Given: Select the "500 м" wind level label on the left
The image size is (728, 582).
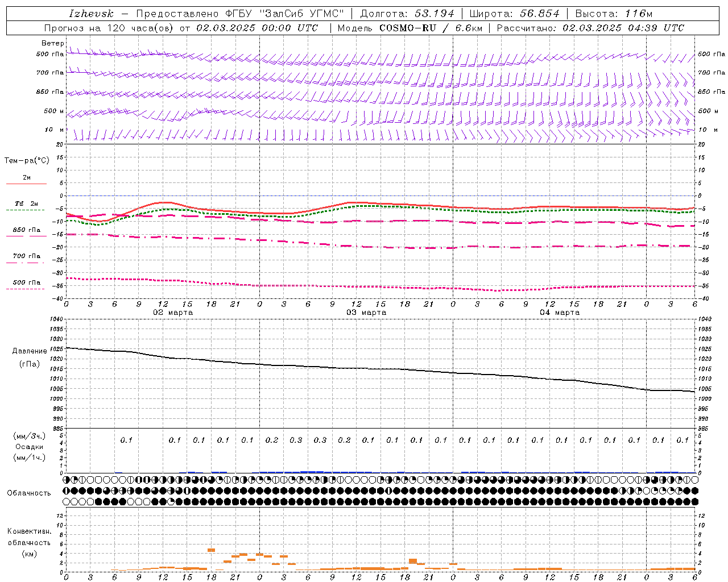Looking at the screenshot, I should pyautogui.click(x=54, y=111).
